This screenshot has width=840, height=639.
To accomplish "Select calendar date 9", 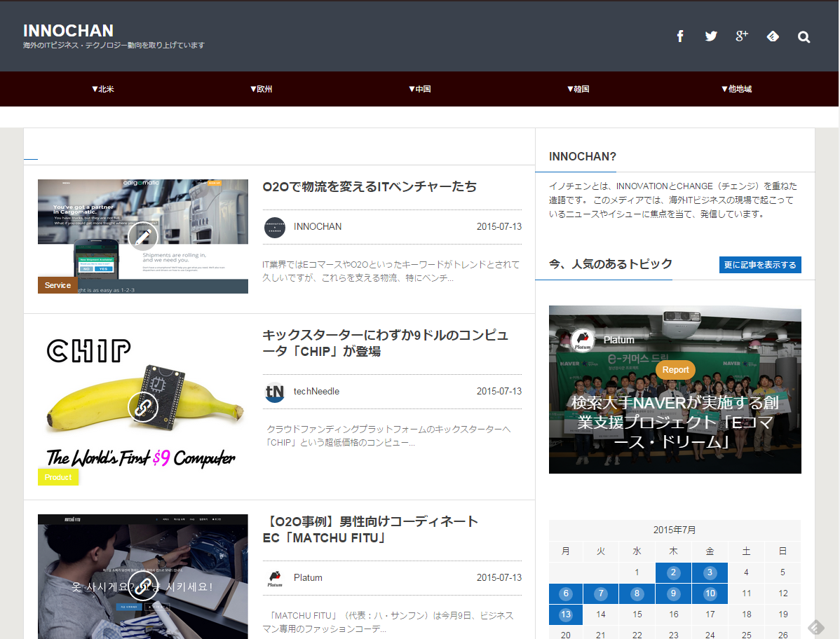I will click(673, 593).
